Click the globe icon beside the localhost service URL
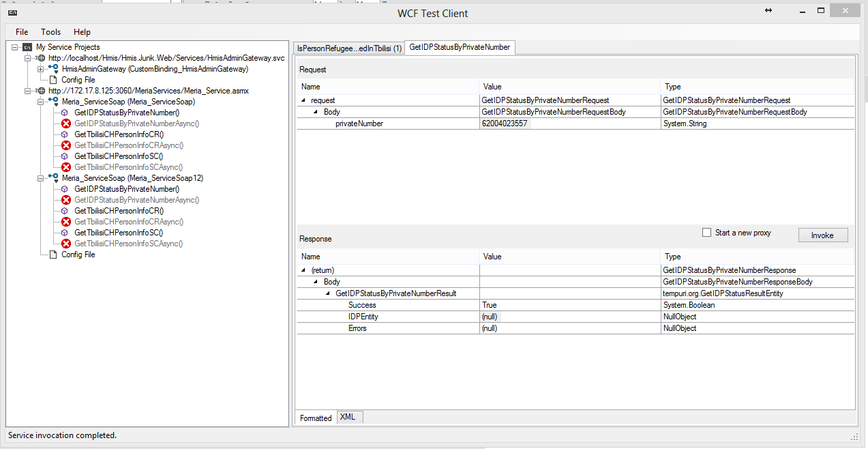 click(x=42, y=58)
